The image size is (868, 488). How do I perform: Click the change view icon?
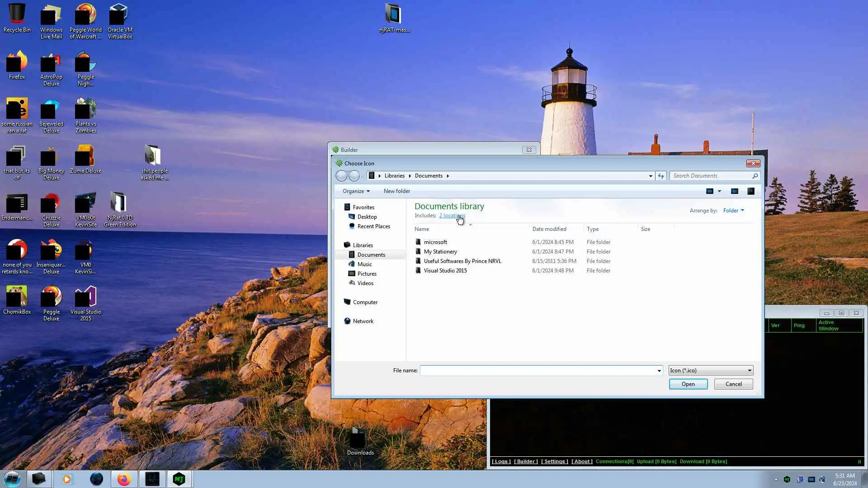click(710, 191)
